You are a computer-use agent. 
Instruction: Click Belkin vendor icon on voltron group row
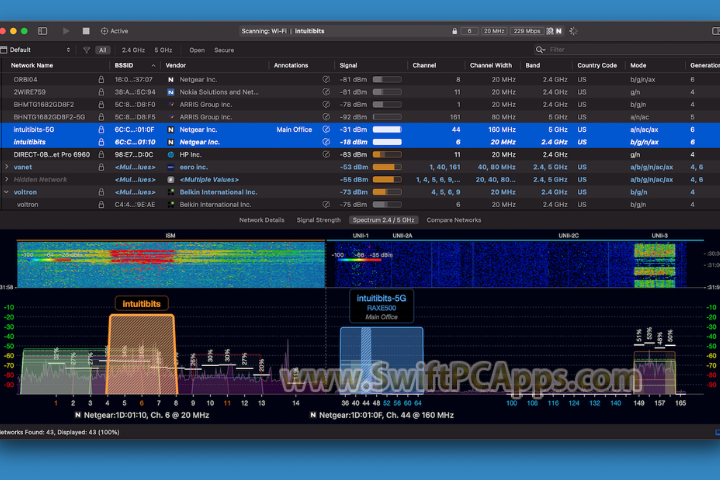coord(171,192)
